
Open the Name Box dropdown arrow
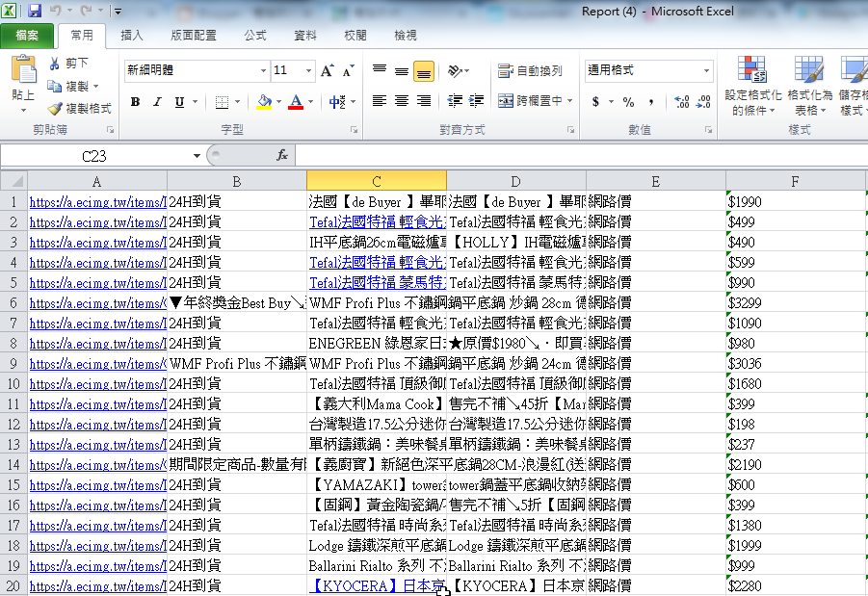(x=197, y=156)
